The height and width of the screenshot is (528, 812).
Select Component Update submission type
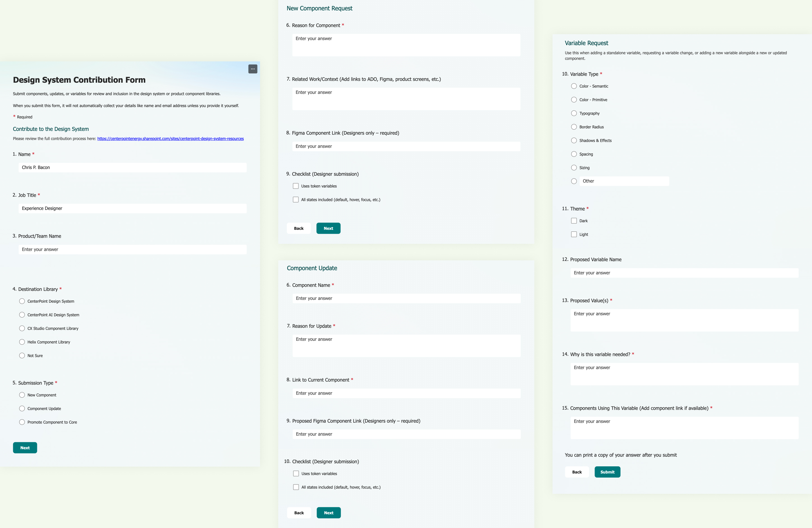tap(22, 409)
